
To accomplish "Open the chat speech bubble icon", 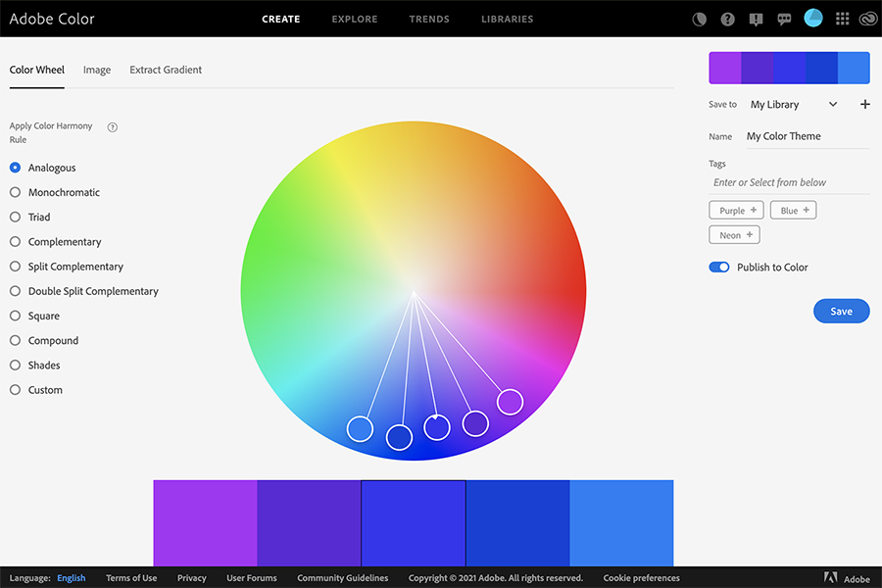I will (x=784, y=20).
